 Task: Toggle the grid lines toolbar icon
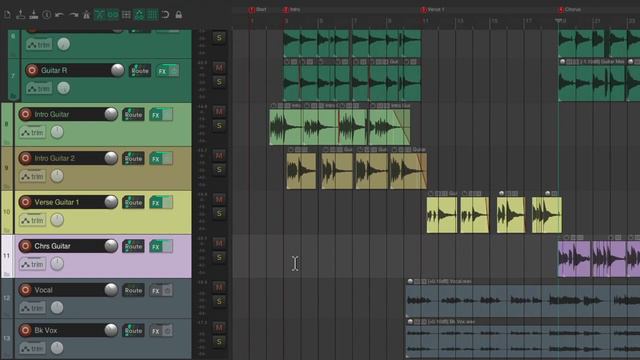[x=152, y=15]
